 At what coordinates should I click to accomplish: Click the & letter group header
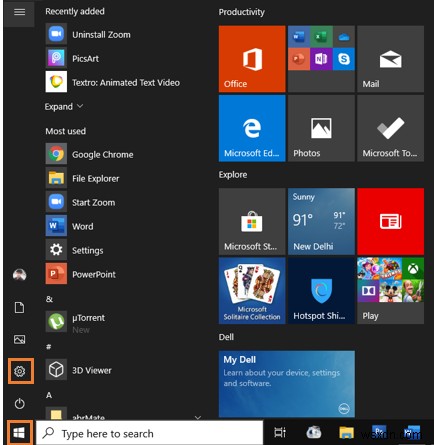49,299
